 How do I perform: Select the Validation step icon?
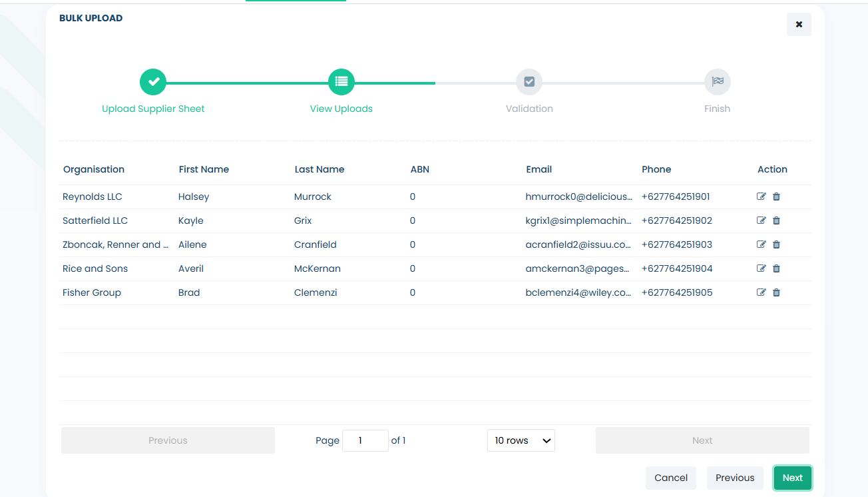529,82
